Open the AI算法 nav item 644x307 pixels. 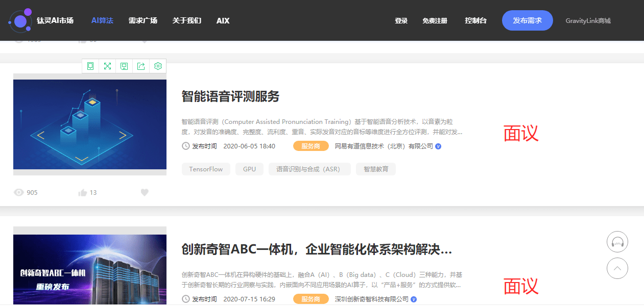coord(102,20)
